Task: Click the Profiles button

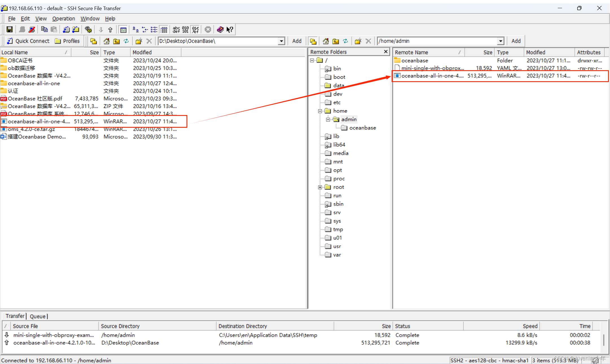Action: pos(67,41)
